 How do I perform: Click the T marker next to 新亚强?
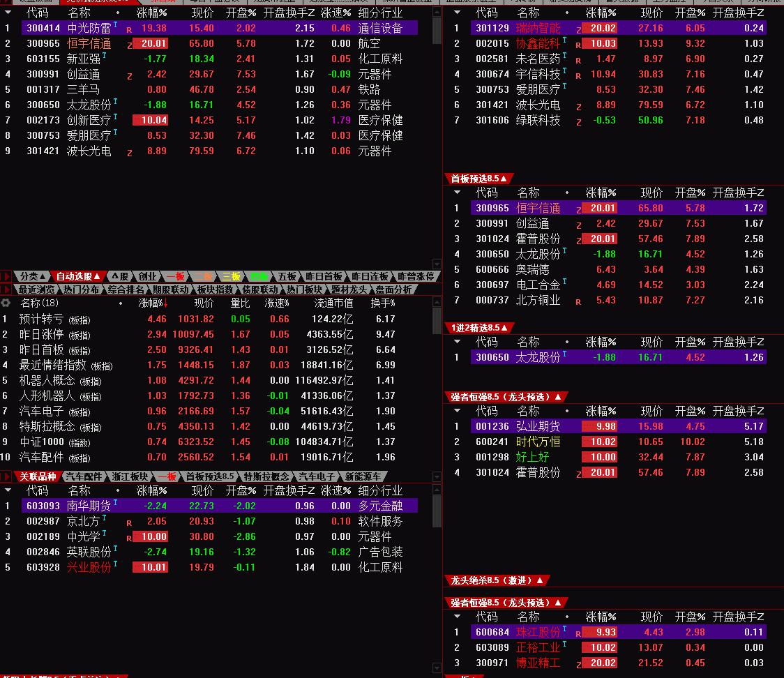point(105,56)
